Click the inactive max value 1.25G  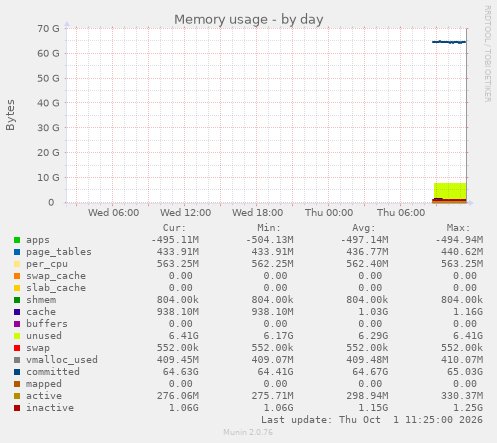click(x=468, y=408)
